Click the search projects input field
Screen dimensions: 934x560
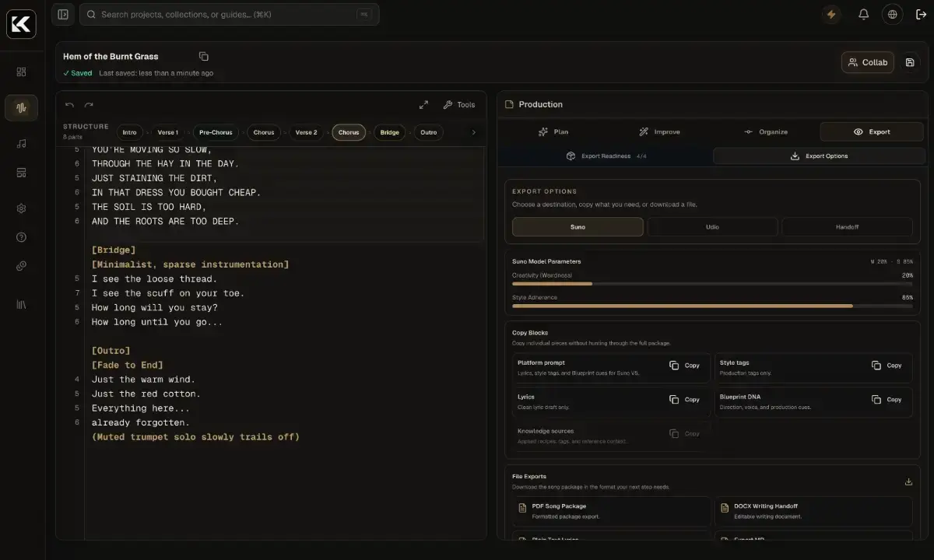pos(230,14)
